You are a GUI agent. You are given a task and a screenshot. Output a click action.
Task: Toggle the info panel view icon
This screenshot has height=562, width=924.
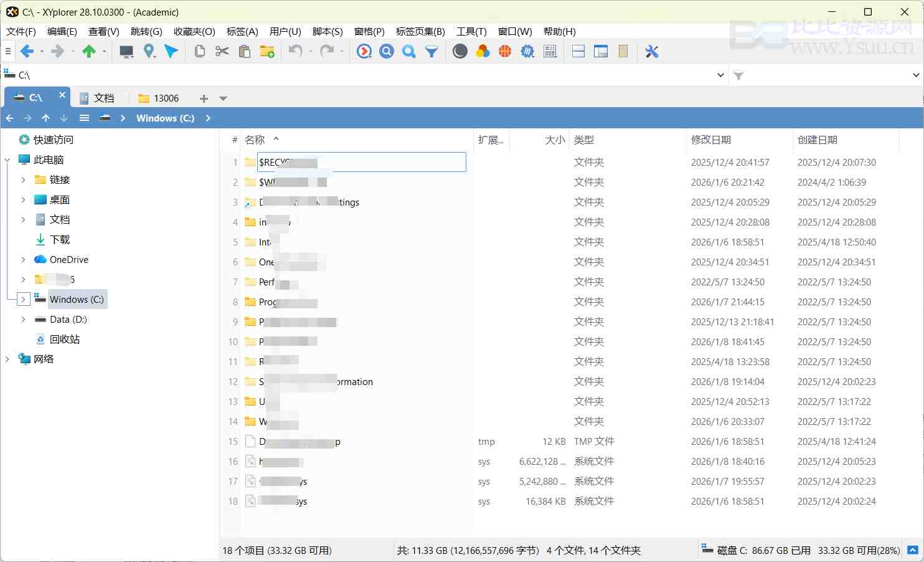coord(623,51)
